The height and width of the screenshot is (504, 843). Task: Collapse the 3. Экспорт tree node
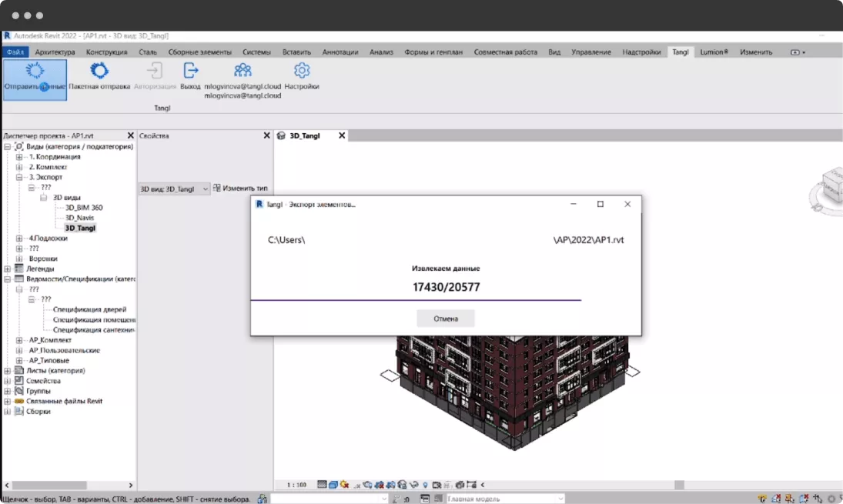pos(20,177)
